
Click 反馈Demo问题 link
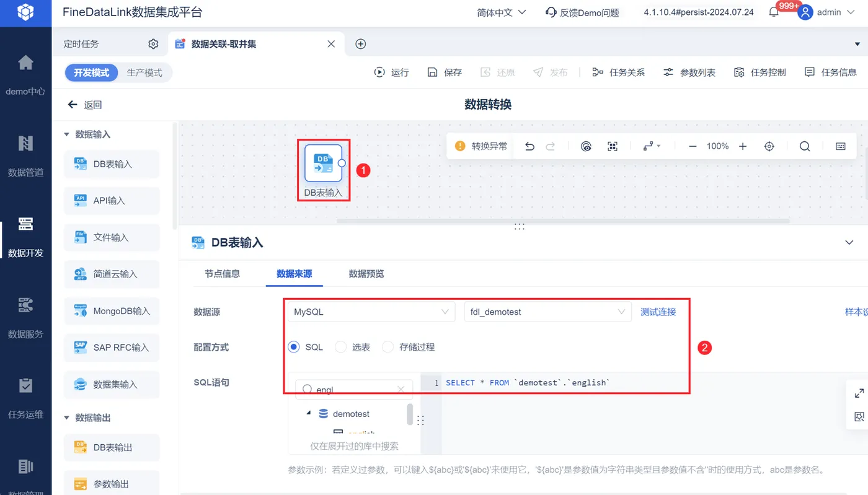[x=582, y=12]
